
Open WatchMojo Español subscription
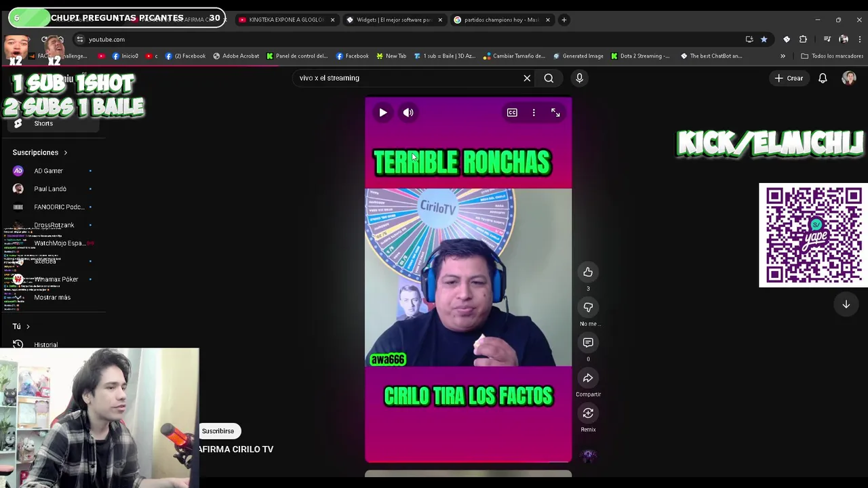tap(53, 243)
